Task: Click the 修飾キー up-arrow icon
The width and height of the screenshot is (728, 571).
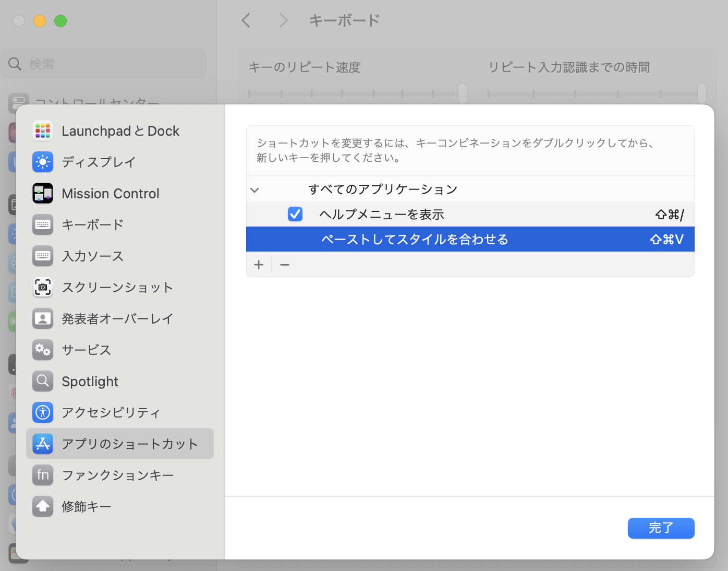Action: (43, 507)
